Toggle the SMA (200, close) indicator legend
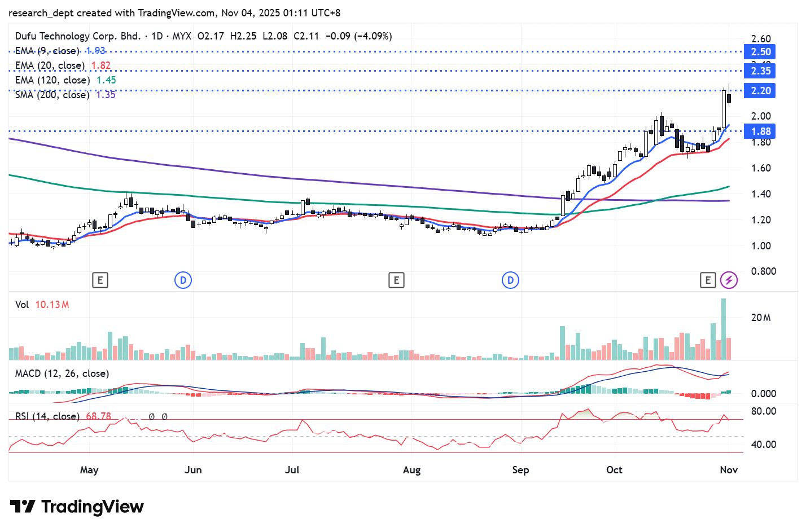 tap(52, 95)
